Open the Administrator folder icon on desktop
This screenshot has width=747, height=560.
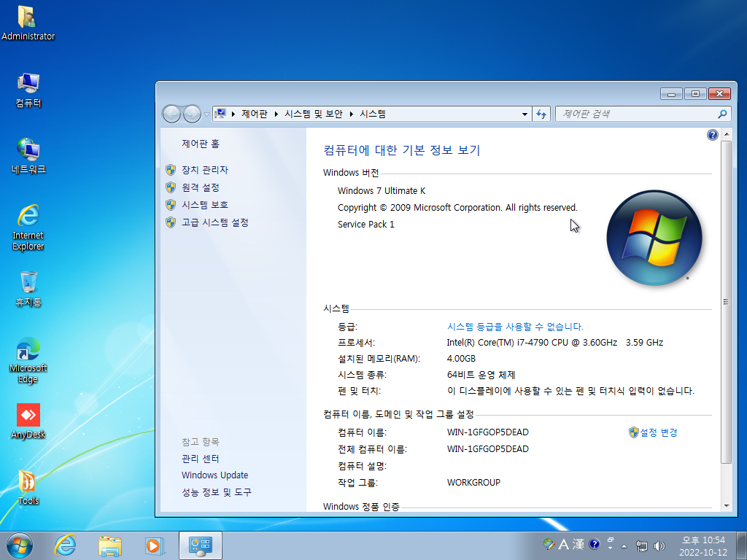(28, 23)
